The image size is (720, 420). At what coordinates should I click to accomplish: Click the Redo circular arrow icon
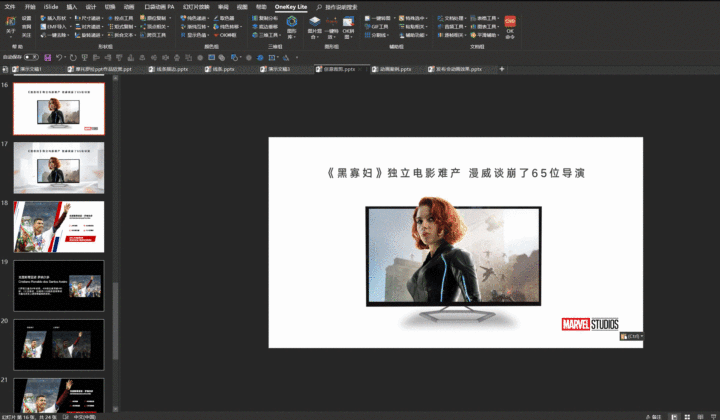coord(73,57)
